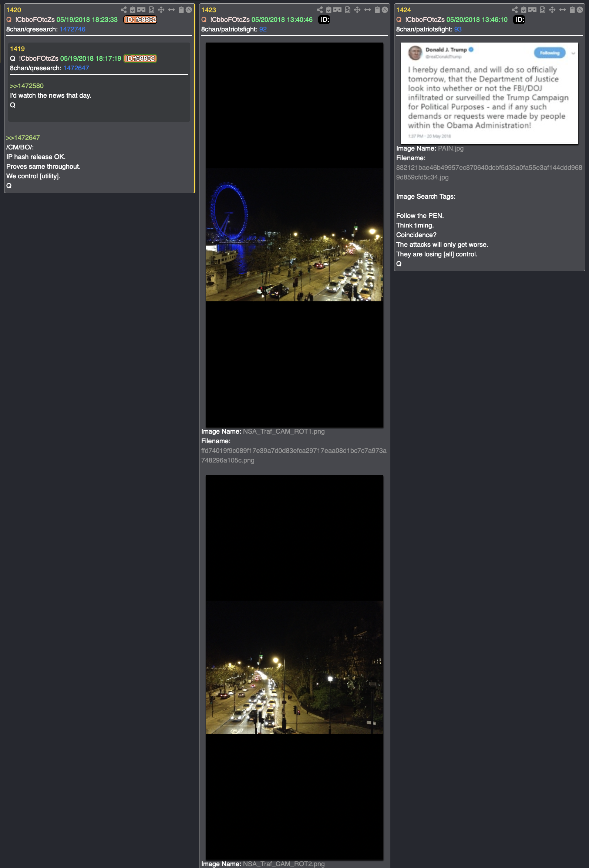Screen dimensions: 589x868
Task: Click the clipboard-check icon on post 1424
Action: tap(524, 10)
